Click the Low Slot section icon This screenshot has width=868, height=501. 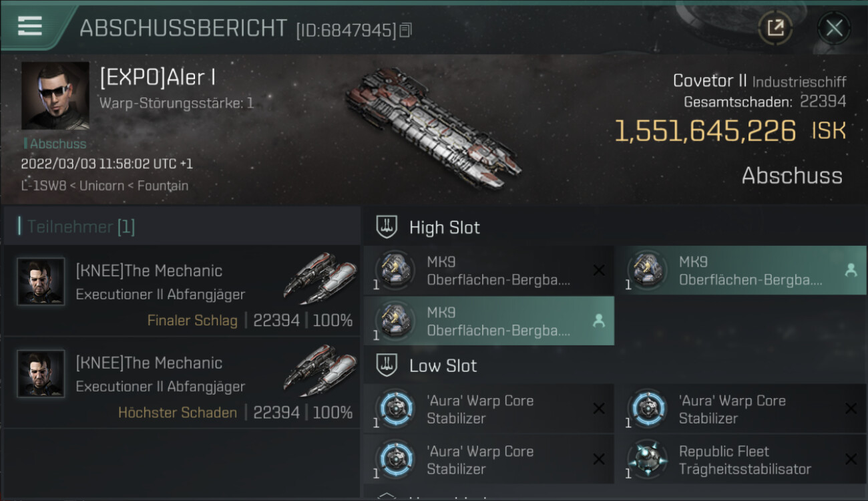tap(387, 365)
